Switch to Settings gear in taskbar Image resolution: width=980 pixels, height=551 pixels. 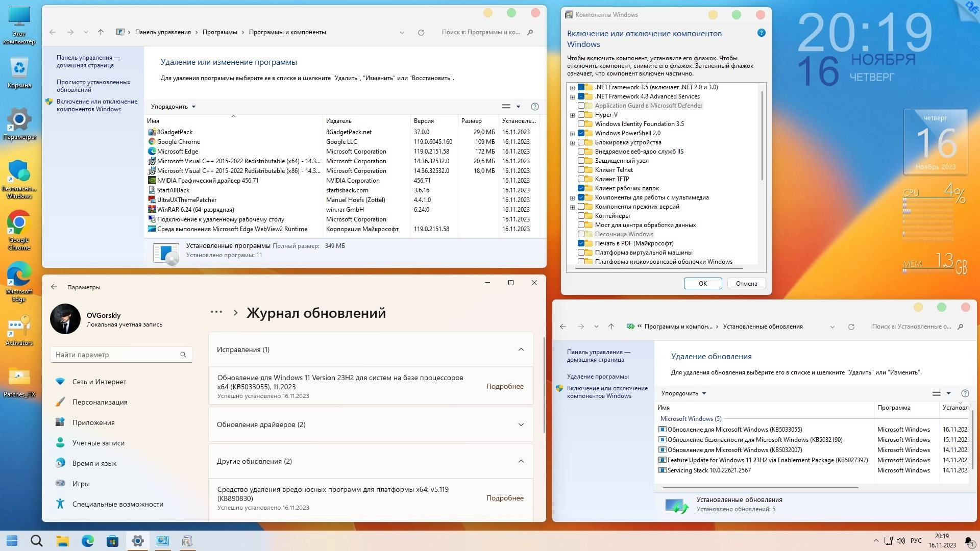(137, 541)
